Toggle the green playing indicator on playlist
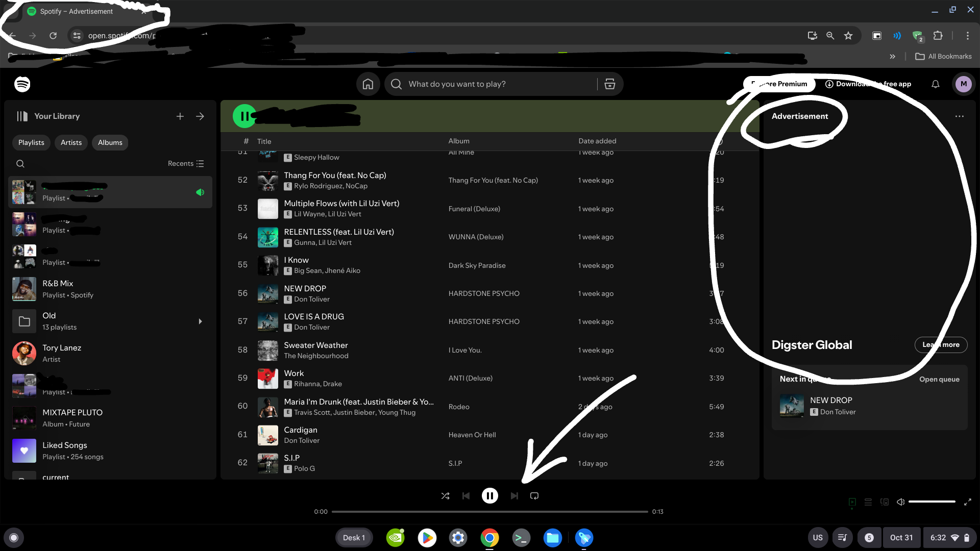This screenshot has height=551, width=980. 201,192
